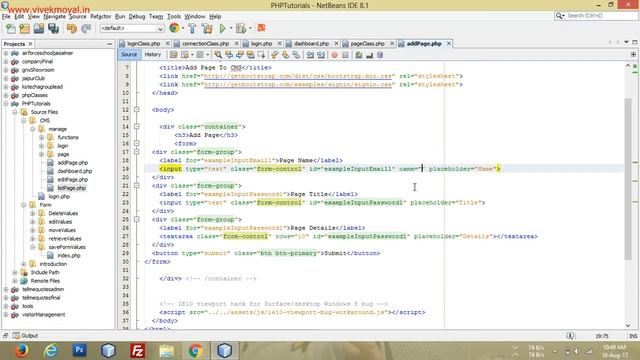Click the Comment icon in the editor toolbar
The height and width of the screenshot is (360, 640).
(x=358, y=55)
